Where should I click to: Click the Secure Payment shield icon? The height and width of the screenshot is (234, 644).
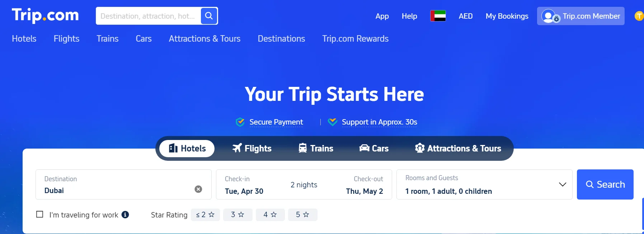click(x=240, y=122)
